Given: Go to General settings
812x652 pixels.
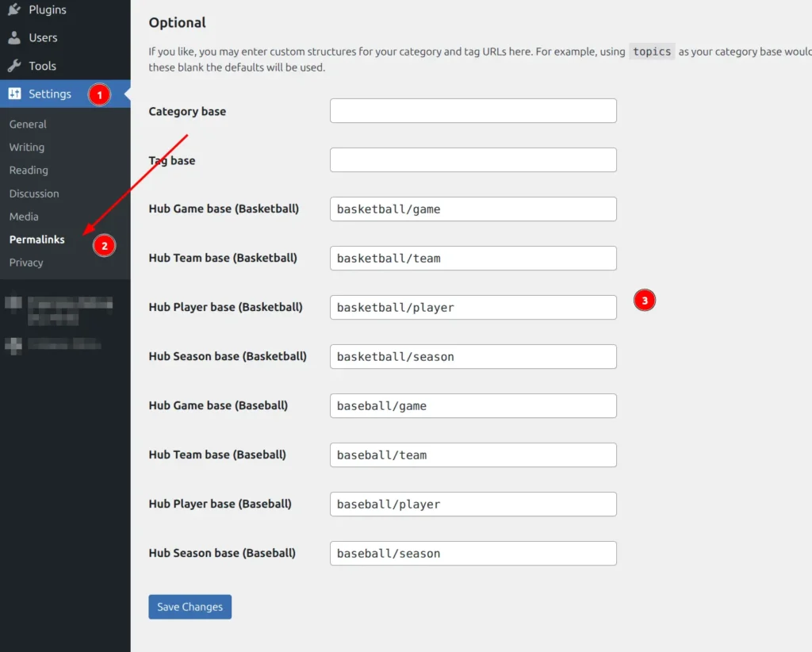Looking at the screenshot, I should coord(28,125).
